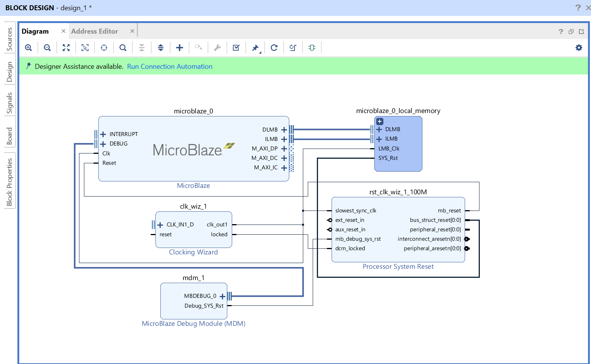Screen dimensions: 591x364
Task: Select the zoom-to-area tool
Action: (x=85, y=48)
